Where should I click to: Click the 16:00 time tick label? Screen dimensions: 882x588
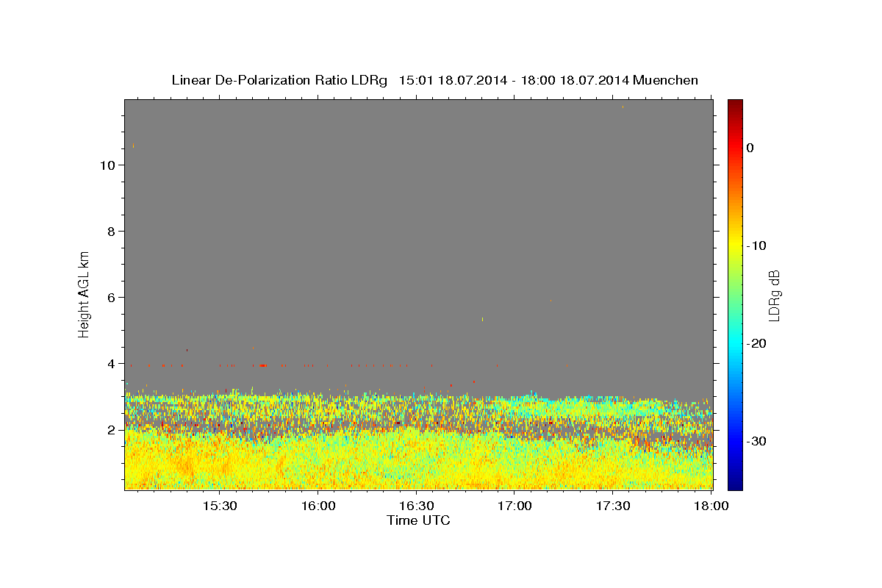318,506
